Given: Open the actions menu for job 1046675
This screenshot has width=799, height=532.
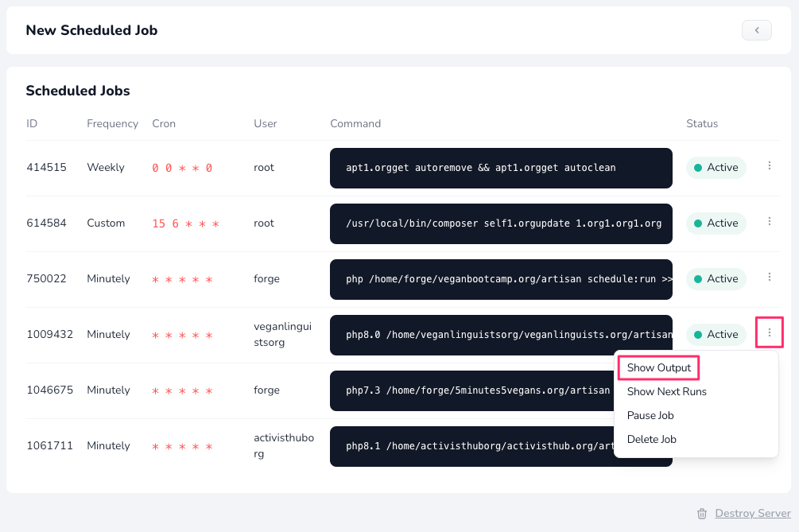Looking at the screenshot, I should pyautogui.click(x=769, y=390).
